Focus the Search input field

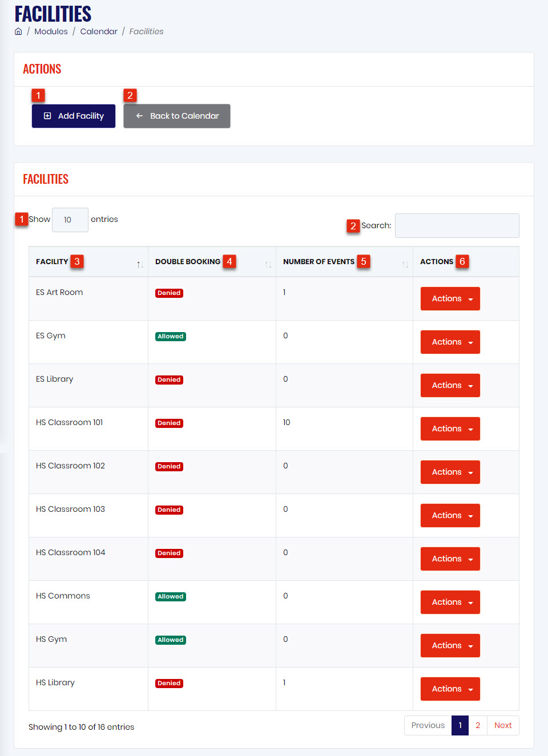[457, 225]
